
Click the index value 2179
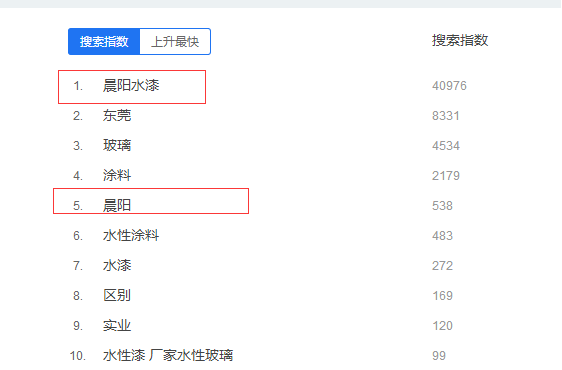pyautogui.click(x=446, y=176)
